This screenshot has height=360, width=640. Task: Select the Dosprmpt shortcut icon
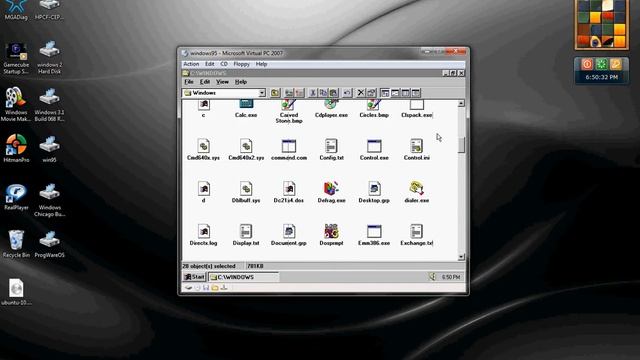coord(331,235)
